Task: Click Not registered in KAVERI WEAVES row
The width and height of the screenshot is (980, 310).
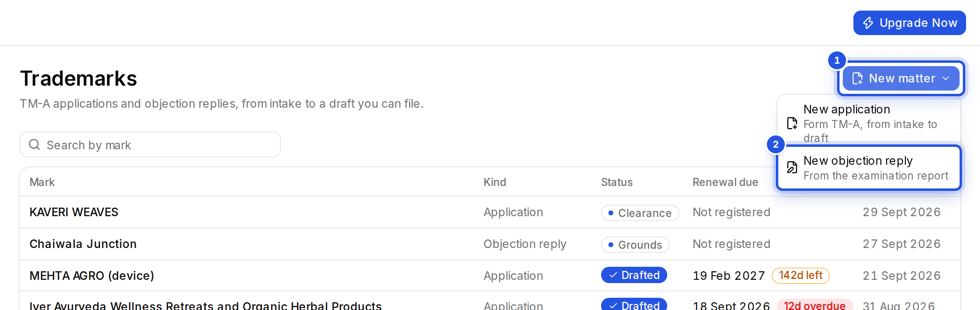Action: tap(731, 212)
